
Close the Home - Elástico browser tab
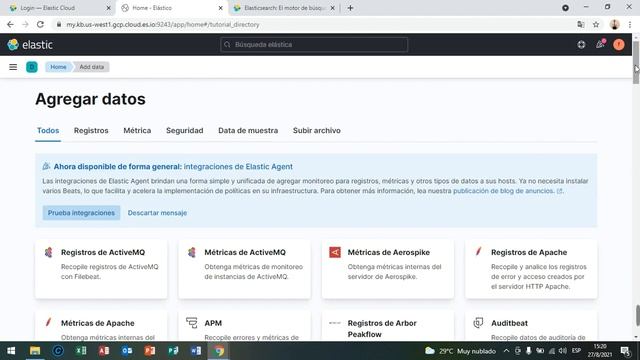point(220,8)
